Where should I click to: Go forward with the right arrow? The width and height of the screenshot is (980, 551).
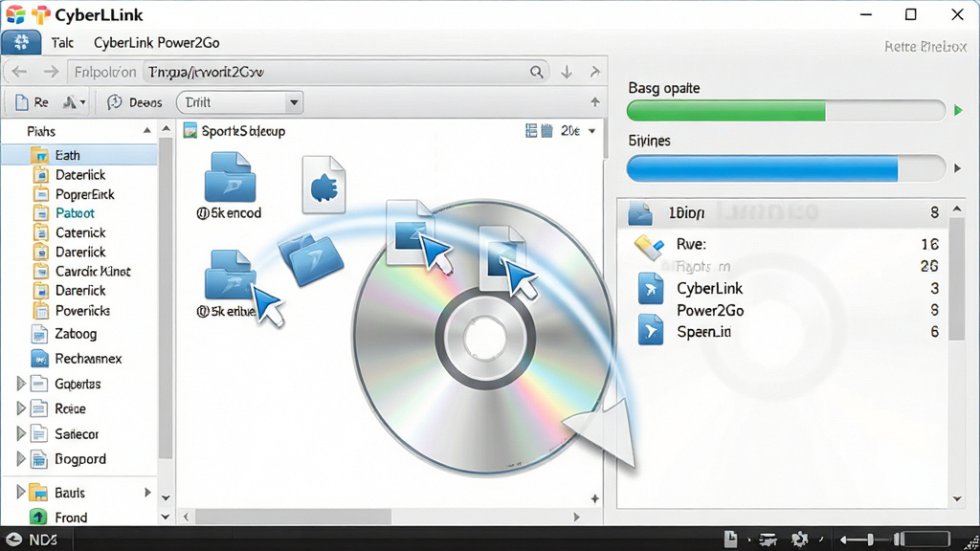[x=52, y=72]
